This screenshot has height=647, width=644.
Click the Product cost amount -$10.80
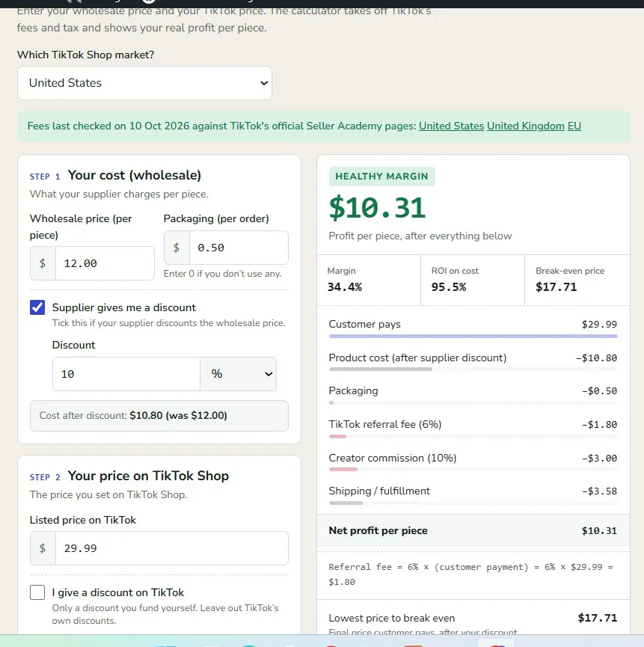pyautogui.click(x=597, y=358)
